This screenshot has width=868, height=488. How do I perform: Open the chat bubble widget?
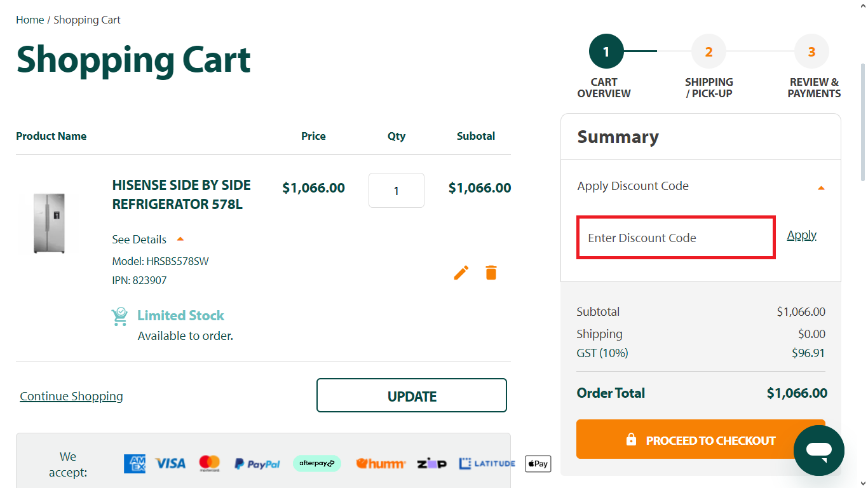click(819, 451)
